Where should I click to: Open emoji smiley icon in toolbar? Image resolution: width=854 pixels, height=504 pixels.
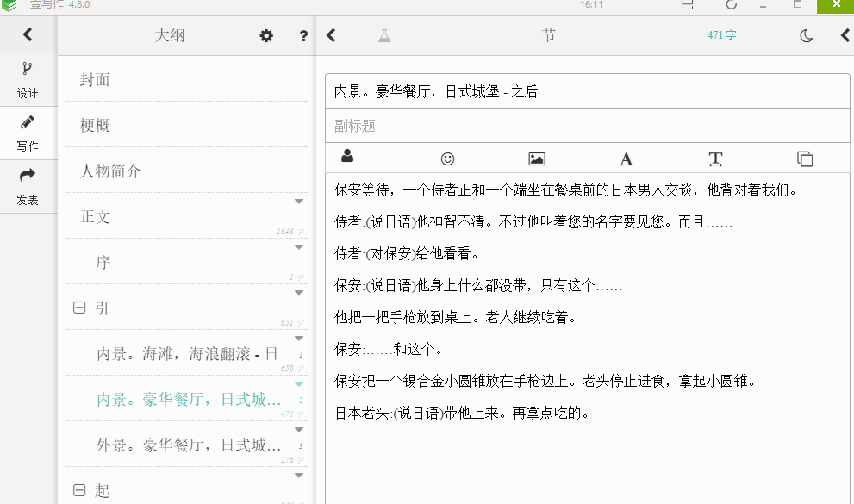pos(447,159)
